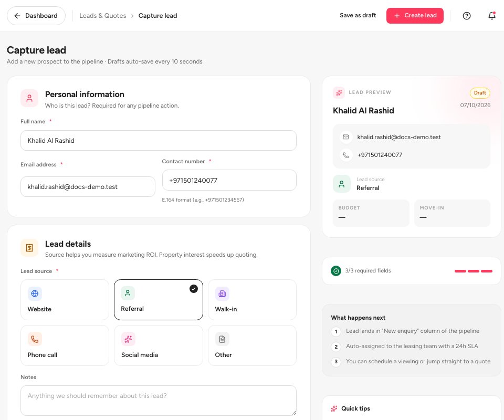Click the required fields progress bar
504x420 pixels.
(473, 271)
